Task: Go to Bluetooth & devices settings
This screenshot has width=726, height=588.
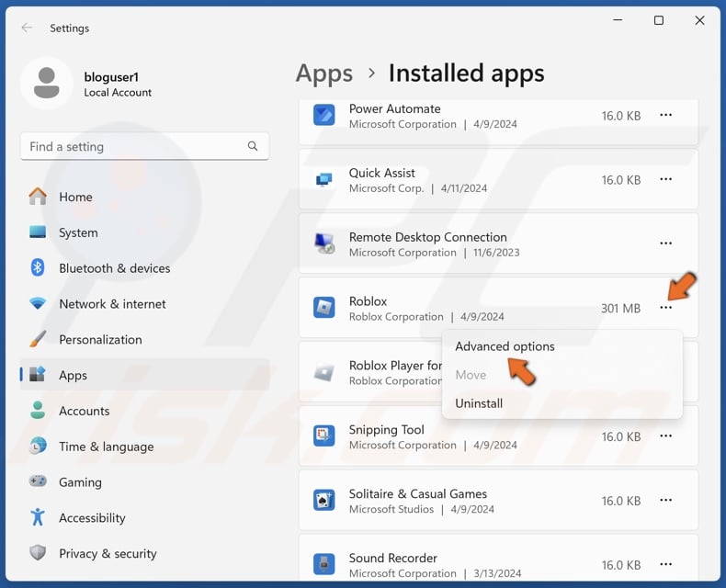Action: pyautogui.click(x=114, y=268)
